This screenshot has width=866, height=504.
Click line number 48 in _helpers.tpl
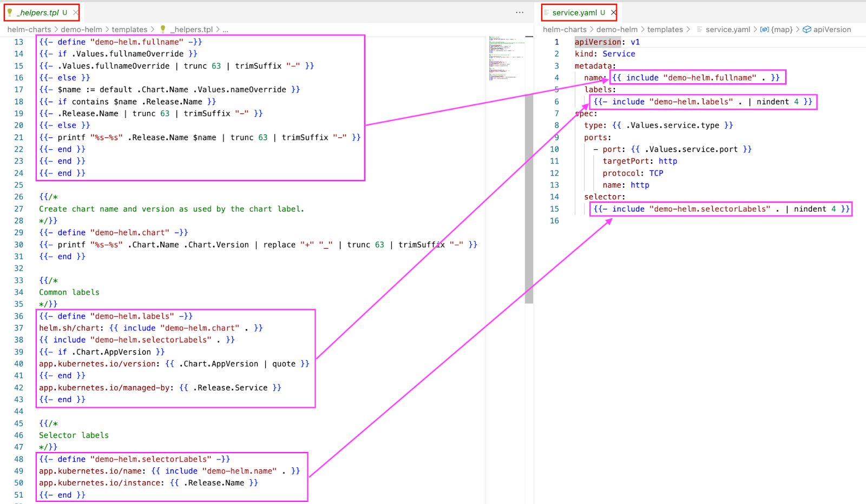tap(19, 459)
